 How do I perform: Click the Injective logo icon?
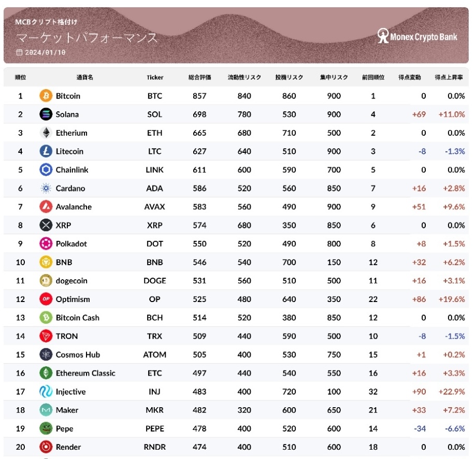coord(46,392)
